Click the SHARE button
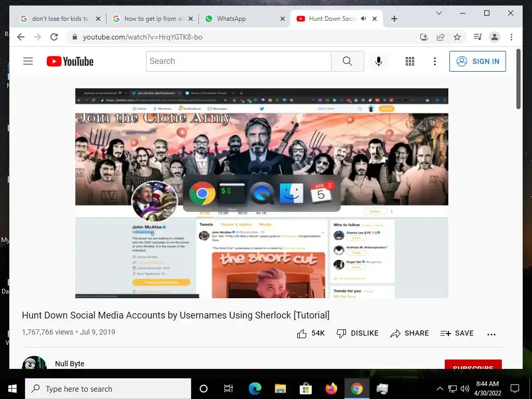The image size is (532, 399). tap(409, 334)
